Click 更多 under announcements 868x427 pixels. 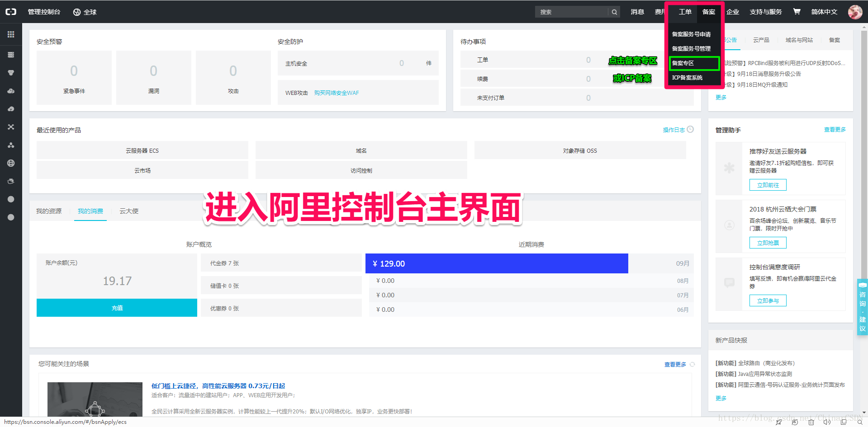(721, 98)
